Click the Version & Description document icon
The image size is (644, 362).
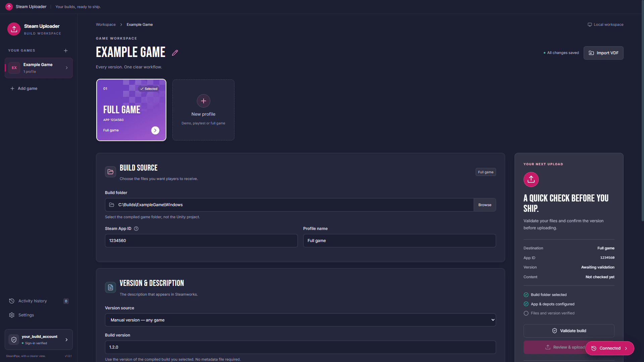tap(110, 287)
